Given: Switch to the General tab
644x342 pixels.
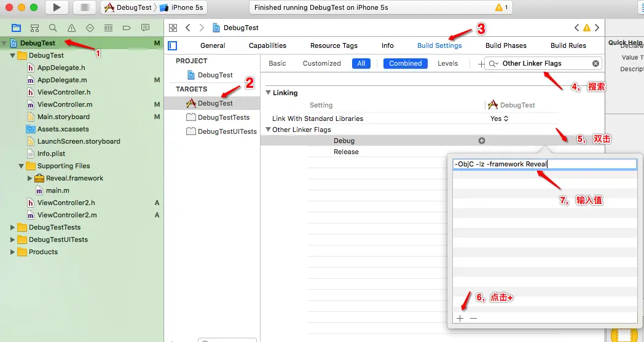Looking at the screenshot, I should [213, 45].
